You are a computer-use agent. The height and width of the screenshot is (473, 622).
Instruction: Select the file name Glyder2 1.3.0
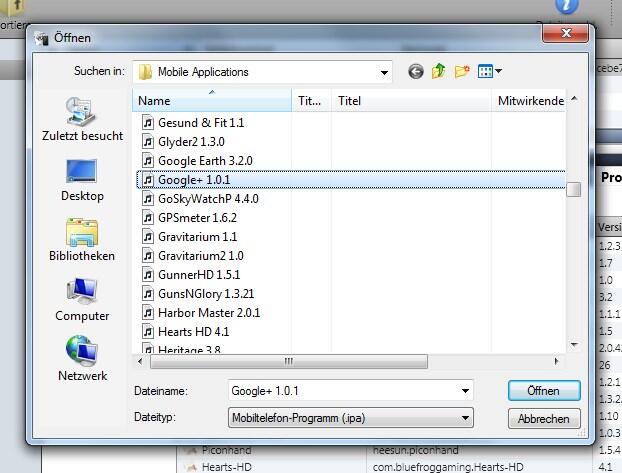191,142
